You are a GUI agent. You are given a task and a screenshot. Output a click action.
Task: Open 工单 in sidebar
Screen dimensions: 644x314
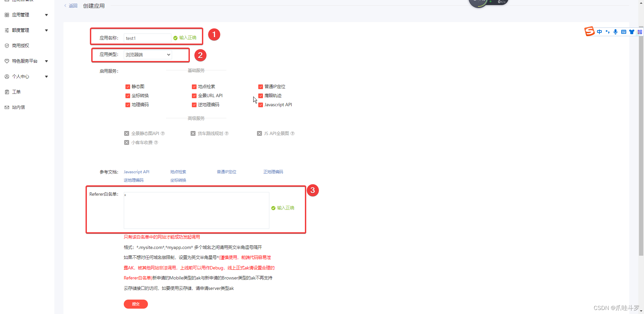click(16, 92)
